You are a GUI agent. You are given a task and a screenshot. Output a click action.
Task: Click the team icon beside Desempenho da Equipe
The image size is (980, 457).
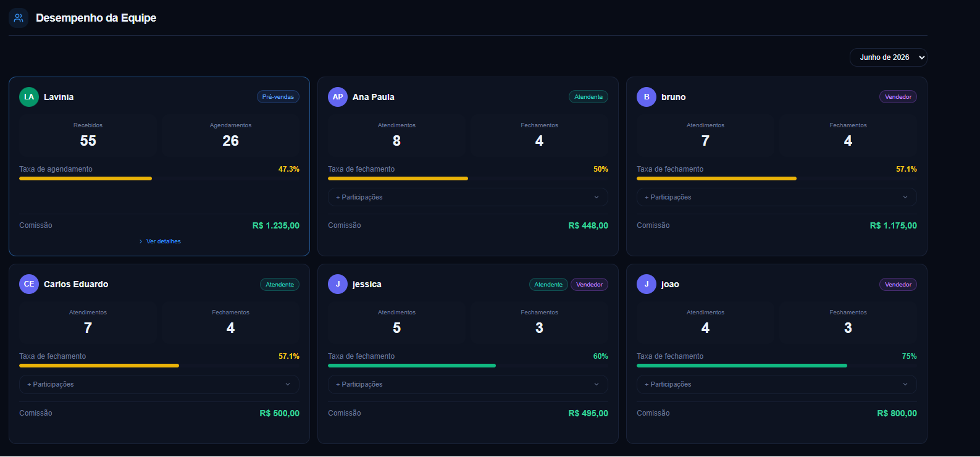[19, 18]
